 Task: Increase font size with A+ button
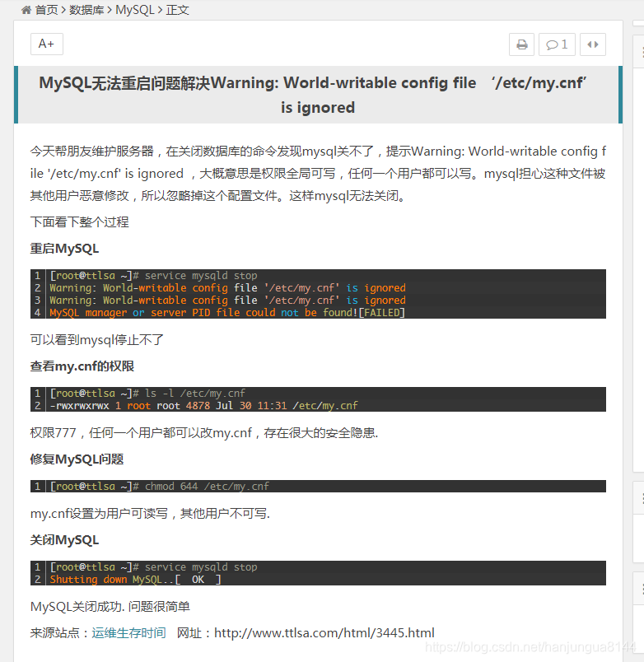pyautogui.click(x=47, y=44)
